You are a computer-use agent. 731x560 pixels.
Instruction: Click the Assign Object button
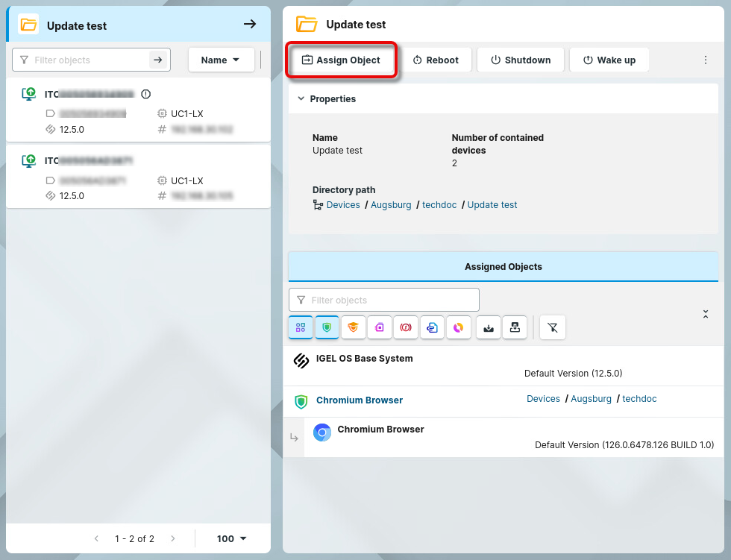point(341,60)
